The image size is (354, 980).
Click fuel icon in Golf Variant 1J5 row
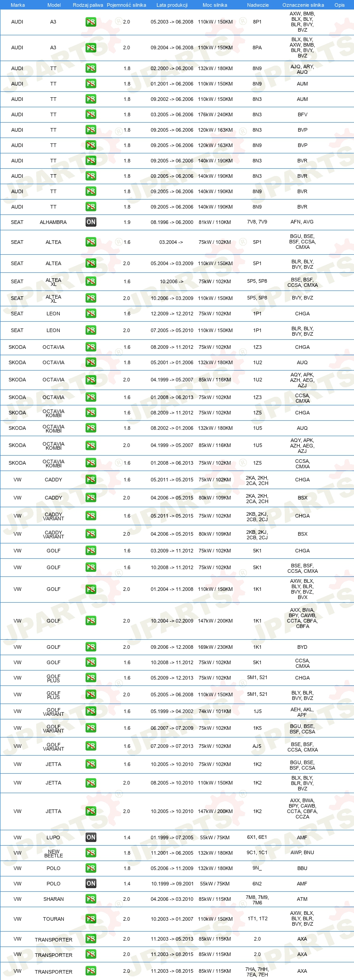pyautogui.click(x=91, y=711)
